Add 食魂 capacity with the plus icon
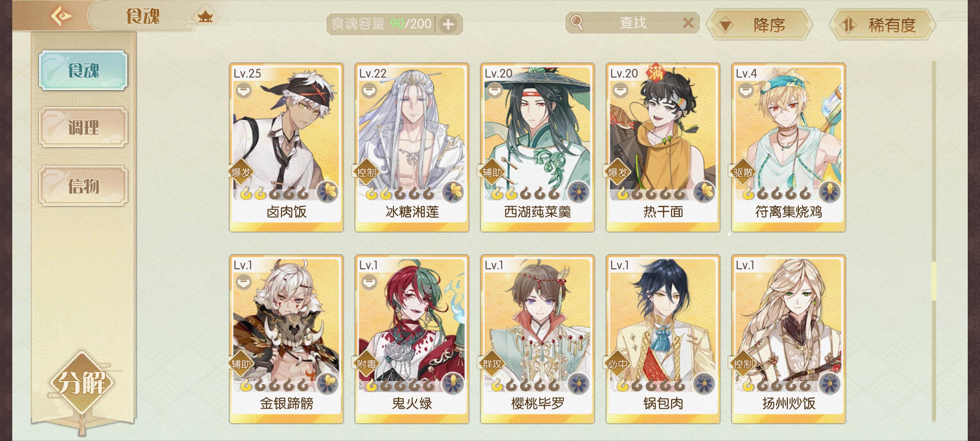This screenshot has width=980, height=441. tap(448, 24)
